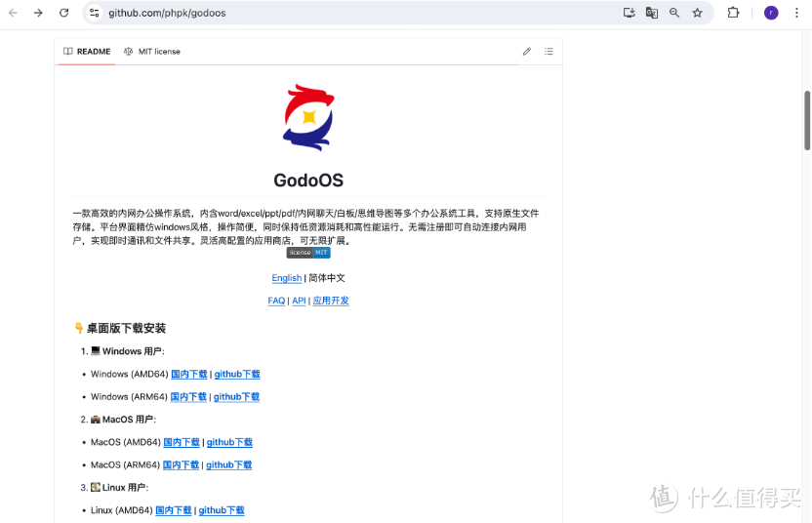This screenshot has height=523, width=812.
Task: Click the 桌面版下载安装 heading
Action: pos(126,328)
